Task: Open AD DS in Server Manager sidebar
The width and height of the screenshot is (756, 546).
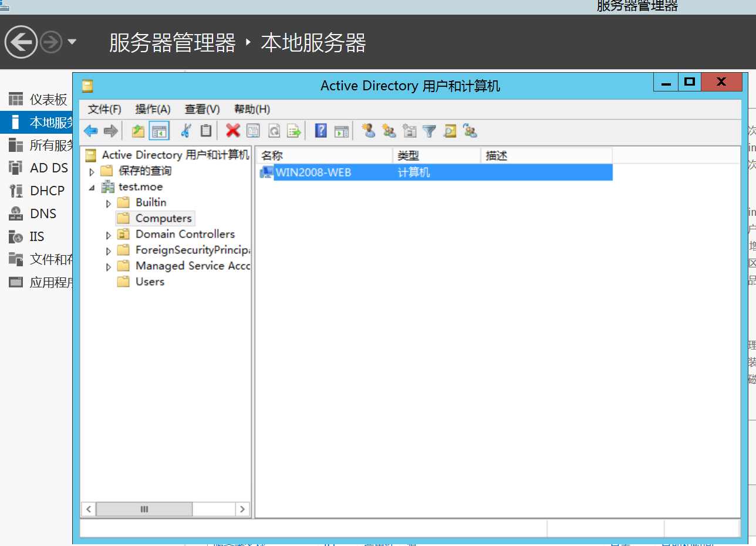Action: [x=49, y=168]
